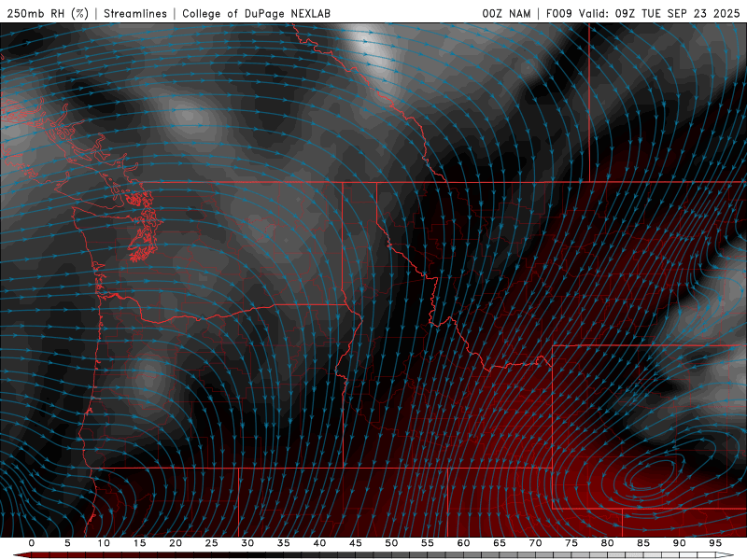The width and height of the screenshot is (747, 560).
Task: Click the "00Z NAM" model run label
Action: click(506, 13)
